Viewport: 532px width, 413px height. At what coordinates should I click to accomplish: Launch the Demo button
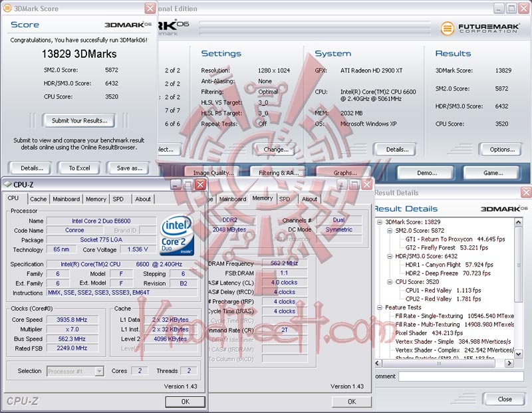click(x=427, y=173)
